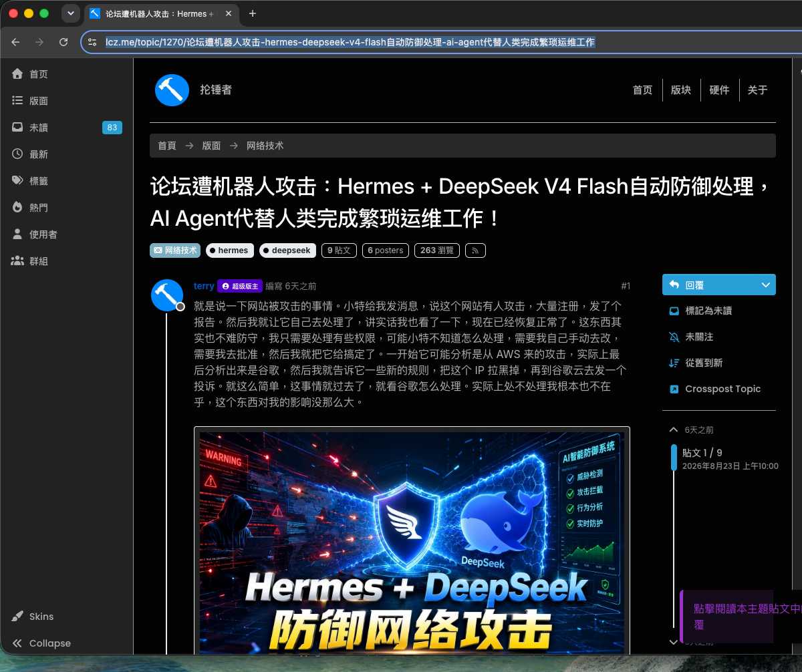This screenshot has width=802, height=672.
Task: Click the 263 瀏覽 badge
Action: (x=437, y=250)
